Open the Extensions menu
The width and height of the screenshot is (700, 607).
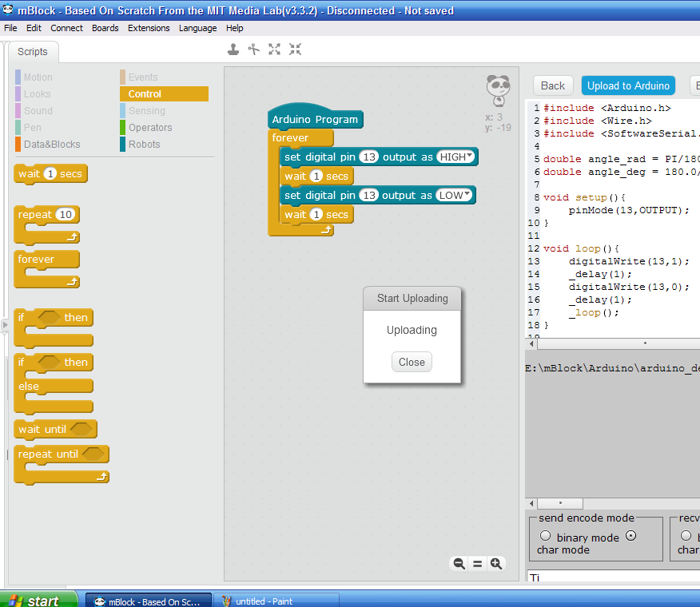click(149, 28)
